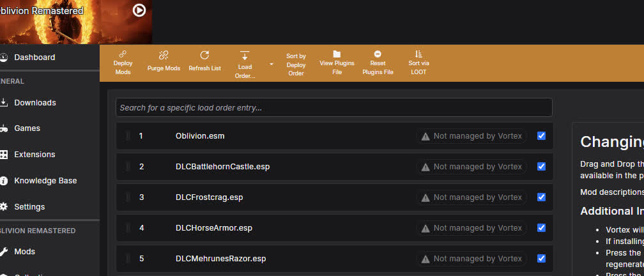
Task: Click the Knowledge Base info icon
Action: coord(4,181)
